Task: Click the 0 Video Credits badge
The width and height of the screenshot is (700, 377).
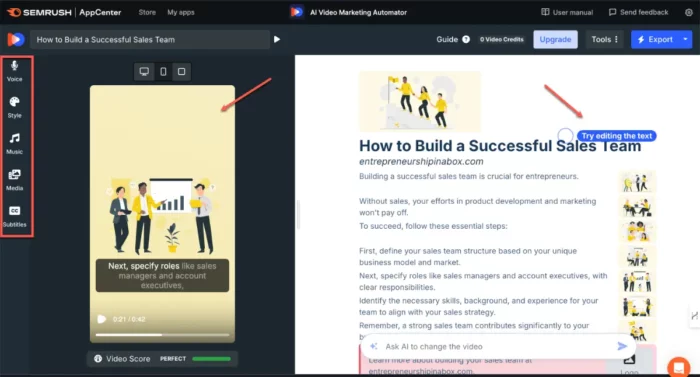Action: pyautogui.click(x=501, y=39)
